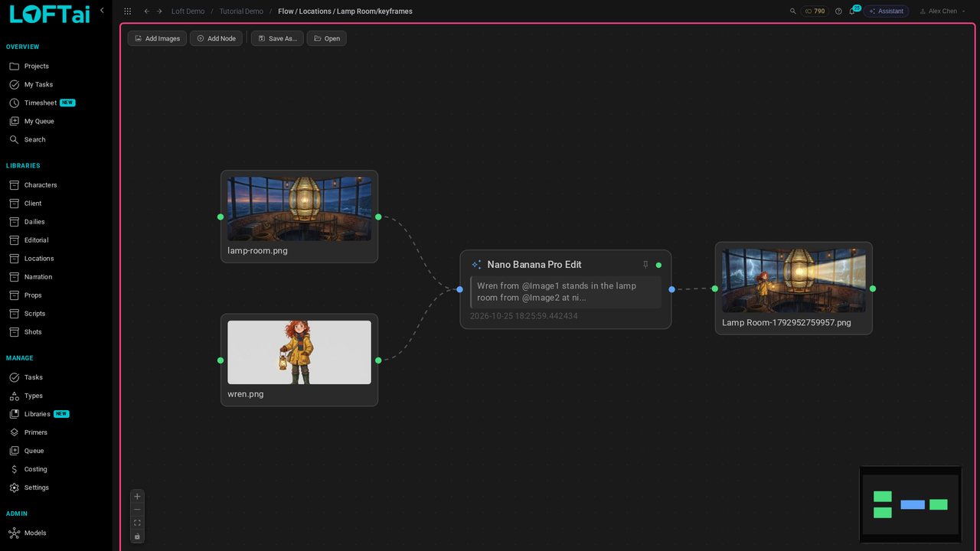Go back with the left arrow
The image size is (980, 551).
146,11
